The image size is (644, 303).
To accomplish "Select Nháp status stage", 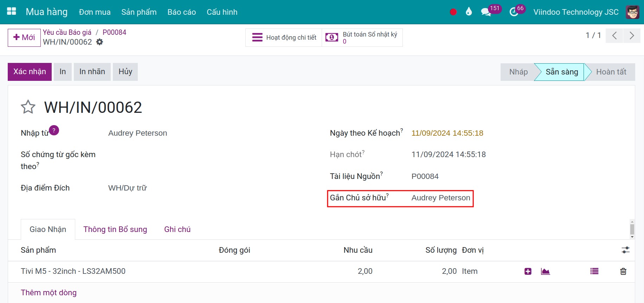I will coord(518,72).
